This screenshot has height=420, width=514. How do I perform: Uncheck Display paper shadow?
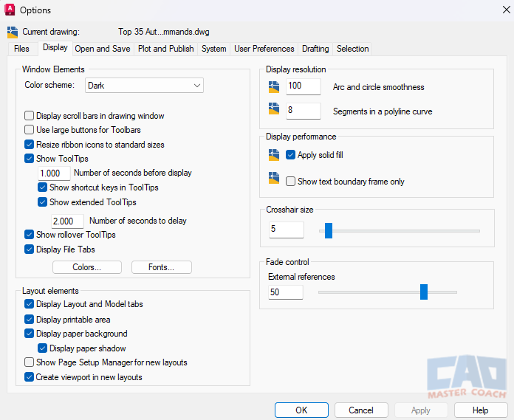tap(42, 348)
